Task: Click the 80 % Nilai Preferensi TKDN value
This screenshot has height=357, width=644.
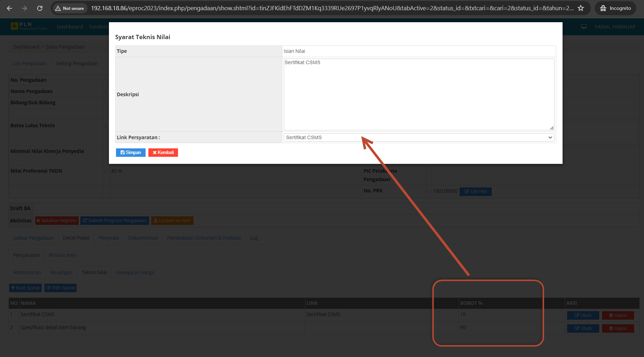Action: pos(117,171)
